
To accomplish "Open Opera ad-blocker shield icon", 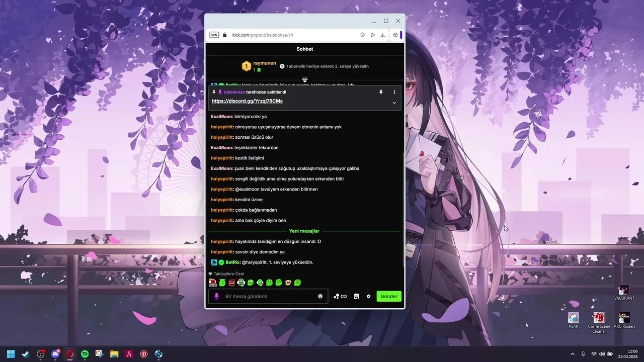I will pos(362,35).
